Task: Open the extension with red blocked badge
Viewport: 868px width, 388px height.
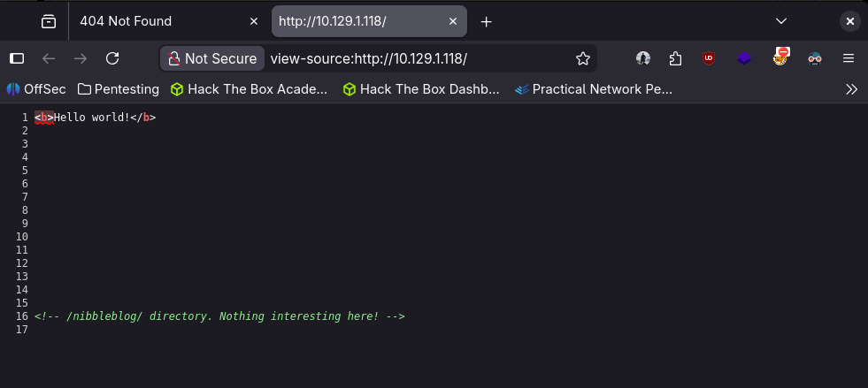Action: [x=781, y=57]
